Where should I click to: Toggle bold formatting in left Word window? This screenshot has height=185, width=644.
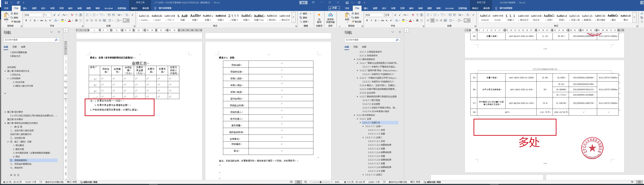click(26, 21)
